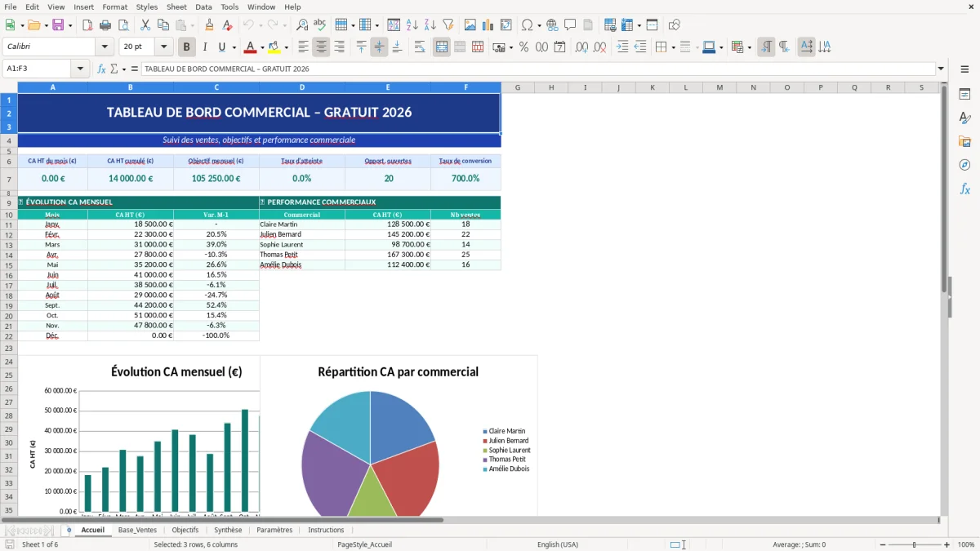Click the Merge and Center Cells icon
The image size is (980, 551).
coord(442,47)
